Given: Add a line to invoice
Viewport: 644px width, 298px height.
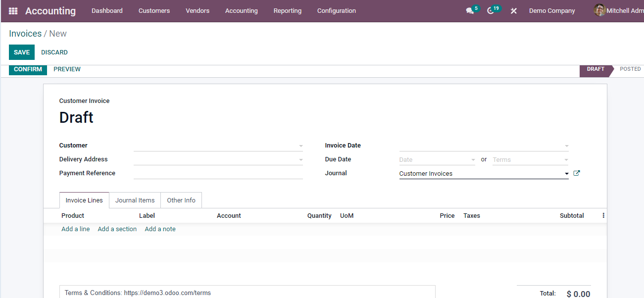Looking at the screenshot, I should click(76, 229).
